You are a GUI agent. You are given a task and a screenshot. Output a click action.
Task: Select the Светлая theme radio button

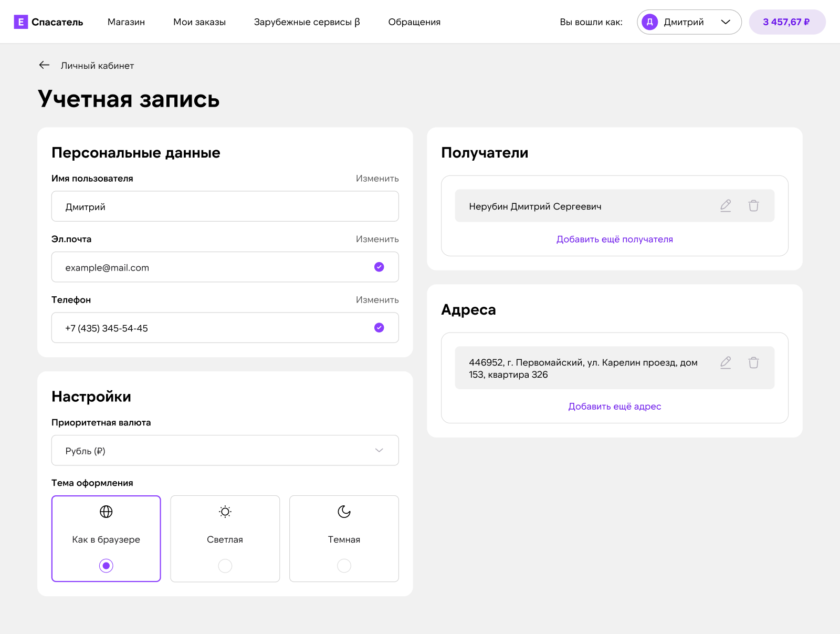(225, 566)
